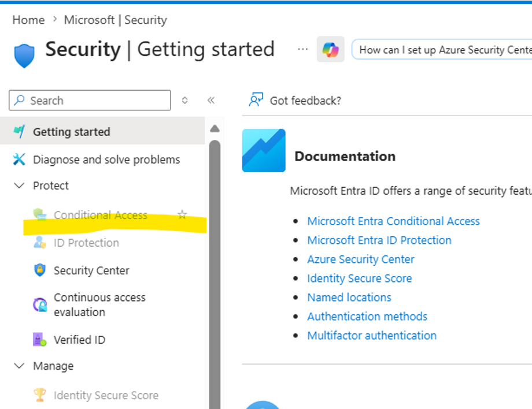Click the Manage section label

(x=53, y=366)
